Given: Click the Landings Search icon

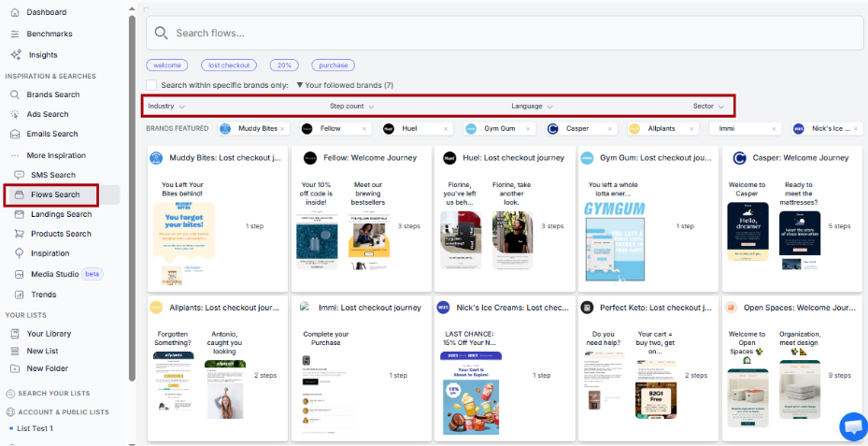Looking at the screenshot, I should [20, 214].
